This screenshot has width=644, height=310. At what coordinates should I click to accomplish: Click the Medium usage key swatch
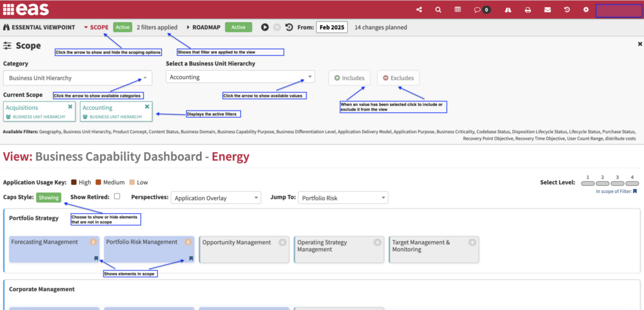click(99, 182)
